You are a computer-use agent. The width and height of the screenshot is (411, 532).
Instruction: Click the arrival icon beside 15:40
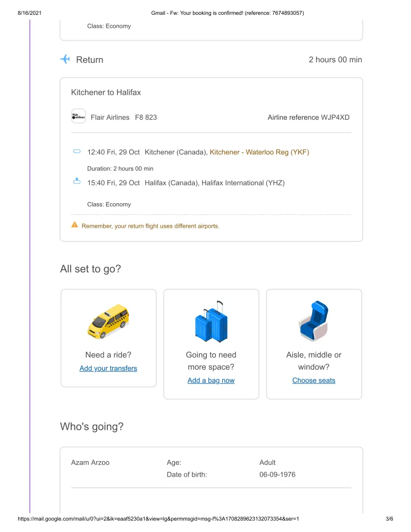pos(77,182)
